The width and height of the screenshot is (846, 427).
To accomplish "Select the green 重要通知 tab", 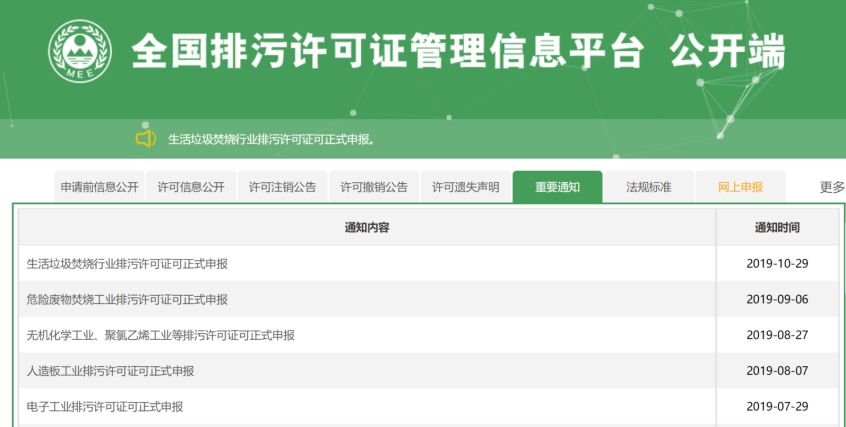I will click(x=557, y=187).
